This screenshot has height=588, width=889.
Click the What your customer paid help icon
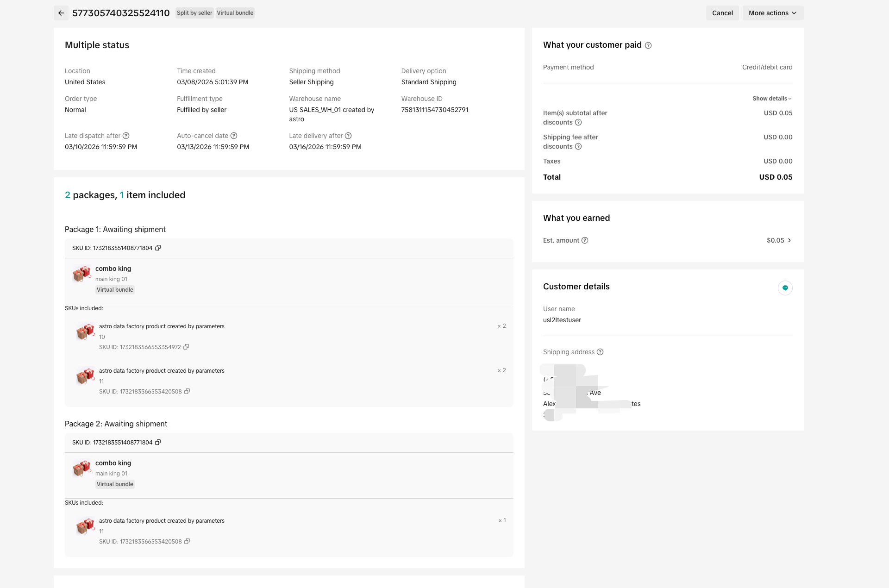648,45
